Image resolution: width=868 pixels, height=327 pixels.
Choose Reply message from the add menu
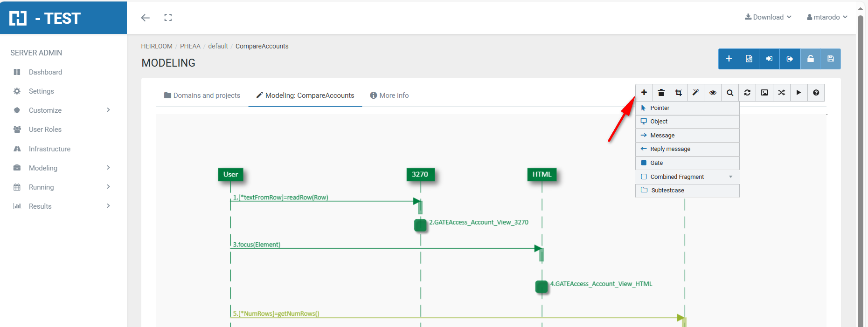click(x=670, y=149)
